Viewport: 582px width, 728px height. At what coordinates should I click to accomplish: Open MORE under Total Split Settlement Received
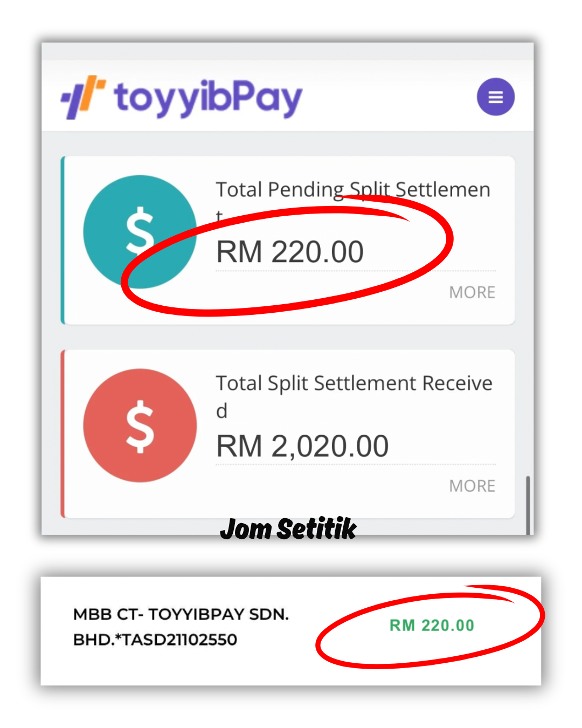point(472,486)
